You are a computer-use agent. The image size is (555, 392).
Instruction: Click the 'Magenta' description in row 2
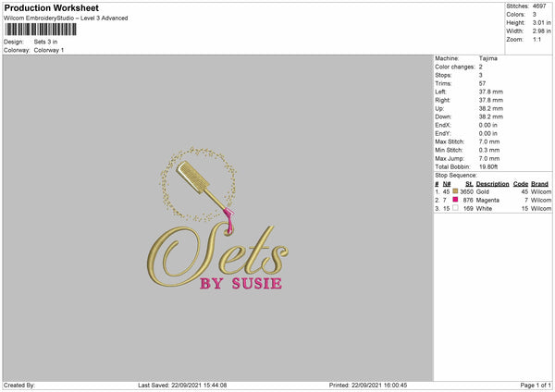tap(487, 201)
